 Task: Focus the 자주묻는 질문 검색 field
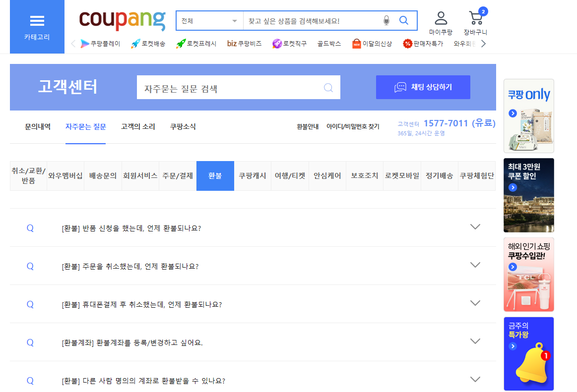click(239, 88)
